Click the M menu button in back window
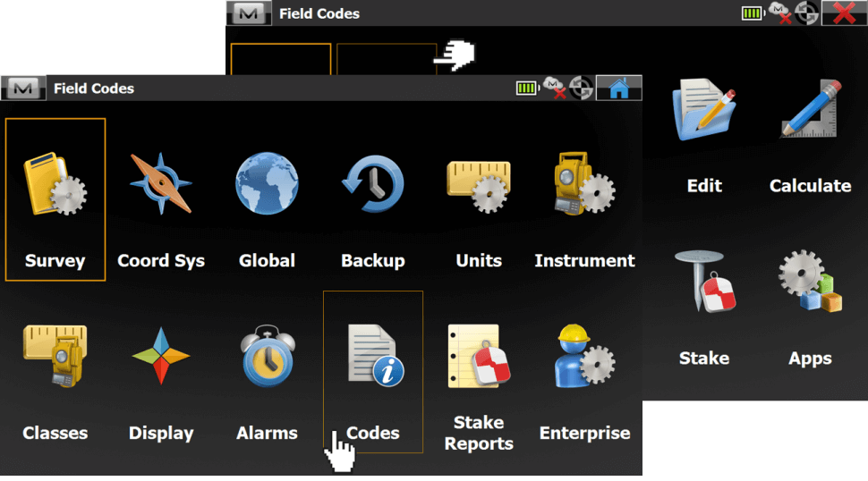Image resolution: width=868 pixels, height=481 pixels. 249,13
